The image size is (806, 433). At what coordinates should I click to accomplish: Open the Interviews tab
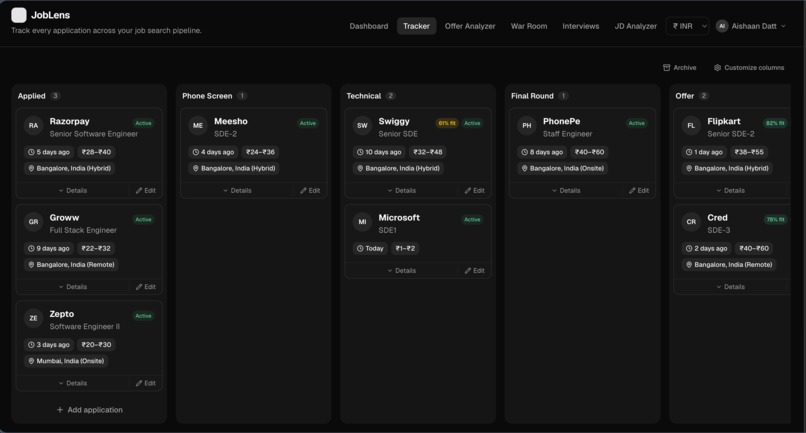tap(580, 26)
